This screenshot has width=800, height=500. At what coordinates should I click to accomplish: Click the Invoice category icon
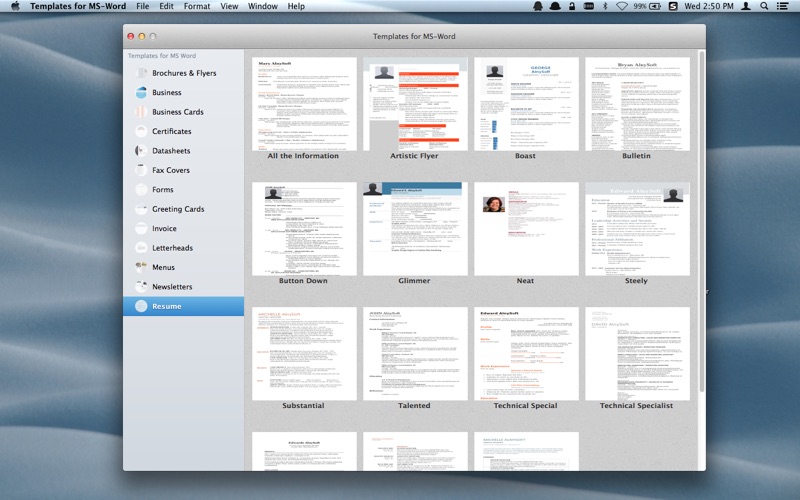click(x=141, y=228)
